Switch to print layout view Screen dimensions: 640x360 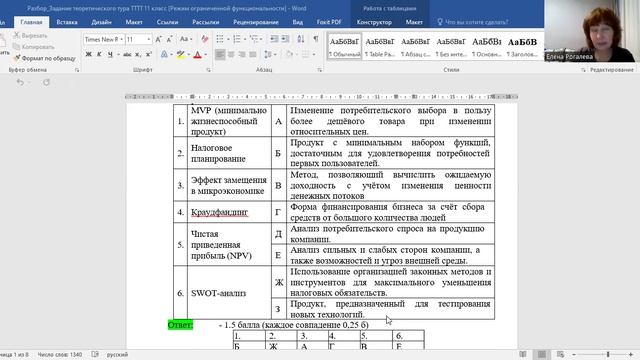542,354
